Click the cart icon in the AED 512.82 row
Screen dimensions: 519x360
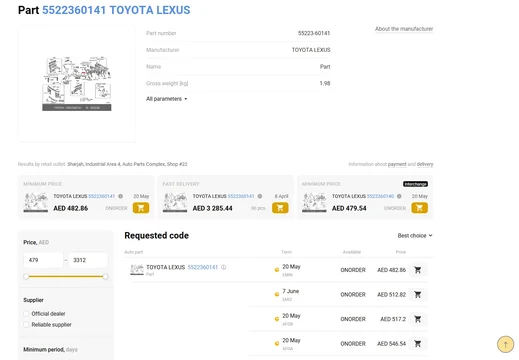417,295
